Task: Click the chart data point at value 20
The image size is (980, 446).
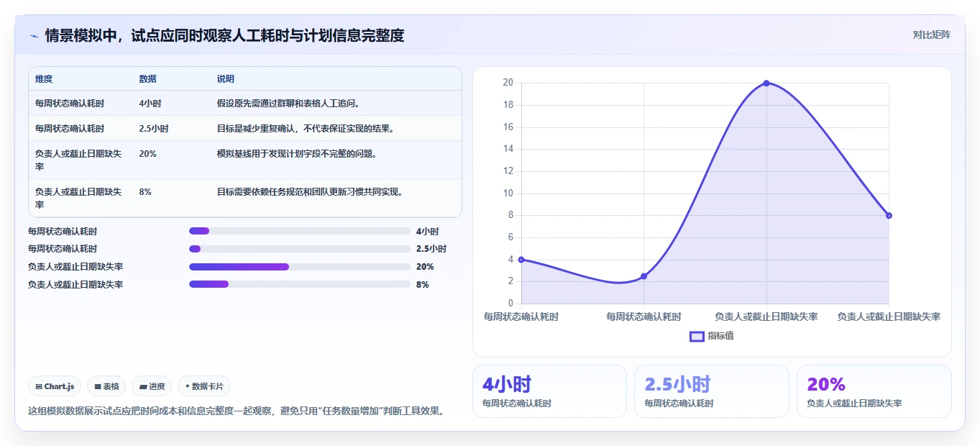Action: point(766,83)
